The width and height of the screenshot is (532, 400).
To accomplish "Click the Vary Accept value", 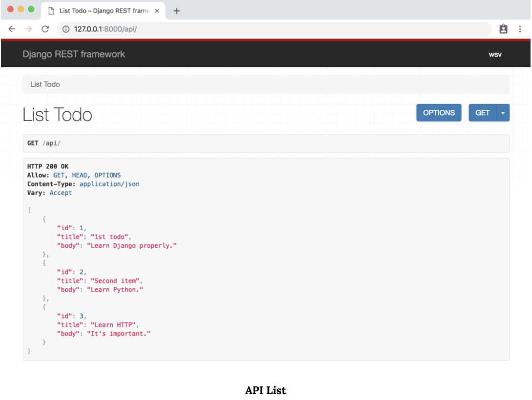I will 61,193.
